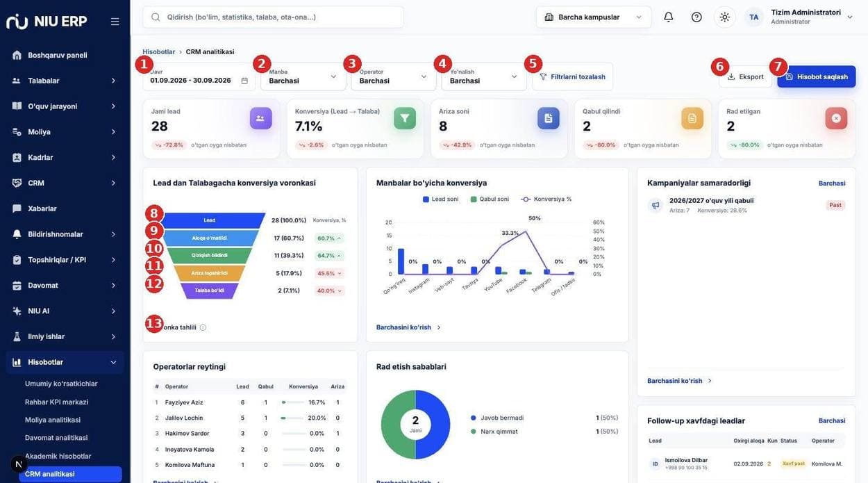Expand the Talabalar sidebar menu
Viewport: 868px width, 483px height.
point(65,81)
